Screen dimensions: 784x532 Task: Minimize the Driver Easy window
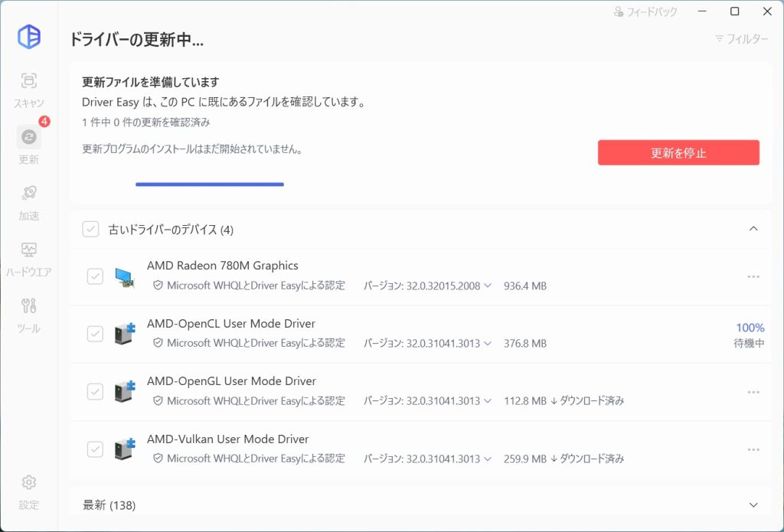(703, 11)
